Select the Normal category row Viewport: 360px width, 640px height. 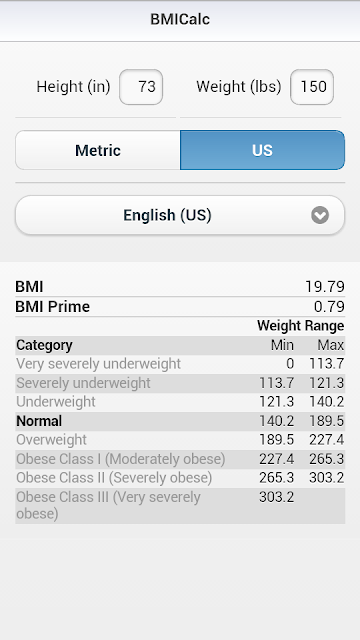(x=180, y=421)
